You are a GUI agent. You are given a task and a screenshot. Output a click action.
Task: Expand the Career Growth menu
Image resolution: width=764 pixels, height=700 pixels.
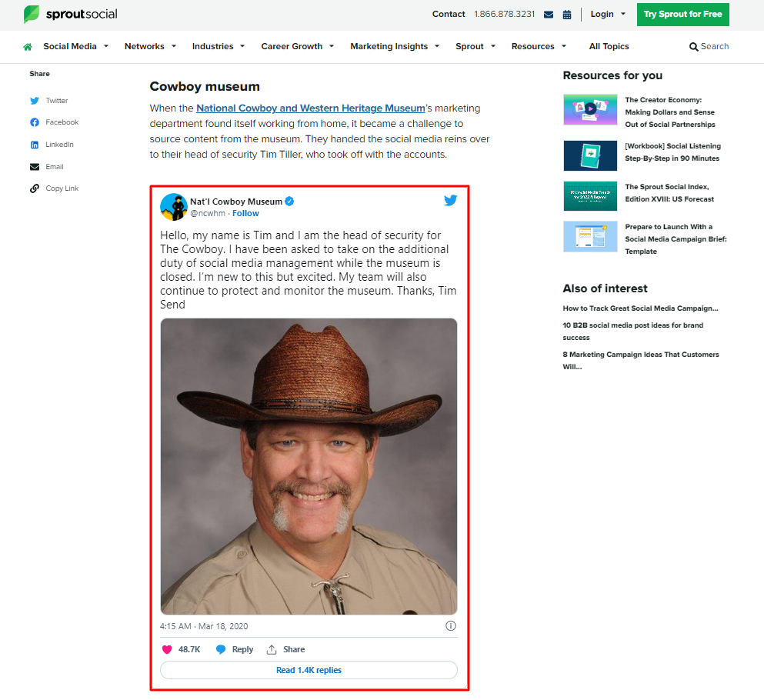[x=297, y=46]
